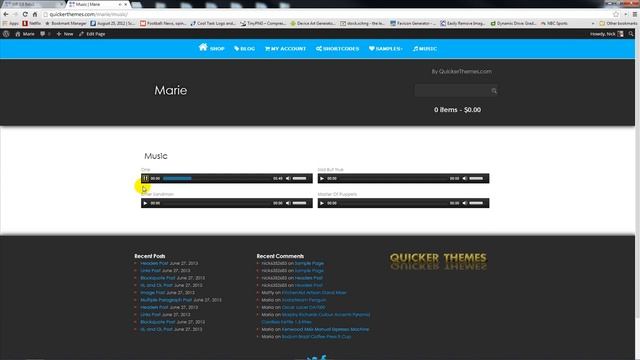Adjust the volume bar of "Master Of Puppets"
The height and width of the screenshot is (360, 640).
tap(476, 203)
